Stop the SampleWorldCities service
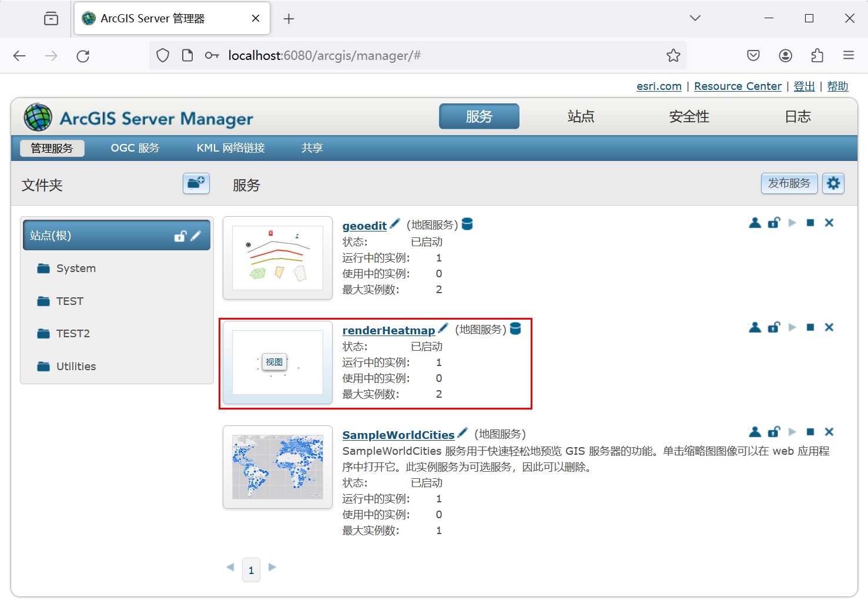This screenshot has height=604, width=868. click(x=810, y=432)
